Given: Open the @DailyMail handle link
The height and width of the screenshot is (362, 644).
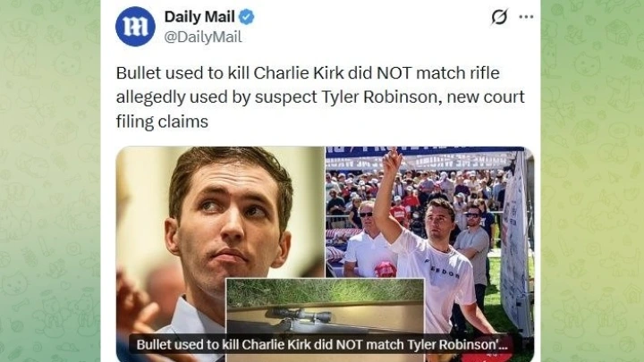Looking at the screenshot, I should 203,37.
